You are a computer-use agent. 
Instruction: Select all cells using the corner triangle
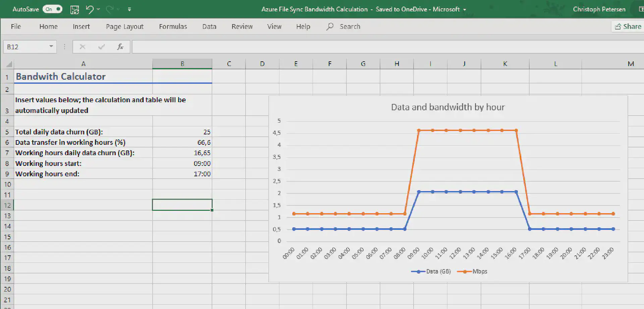coord(8,64)
